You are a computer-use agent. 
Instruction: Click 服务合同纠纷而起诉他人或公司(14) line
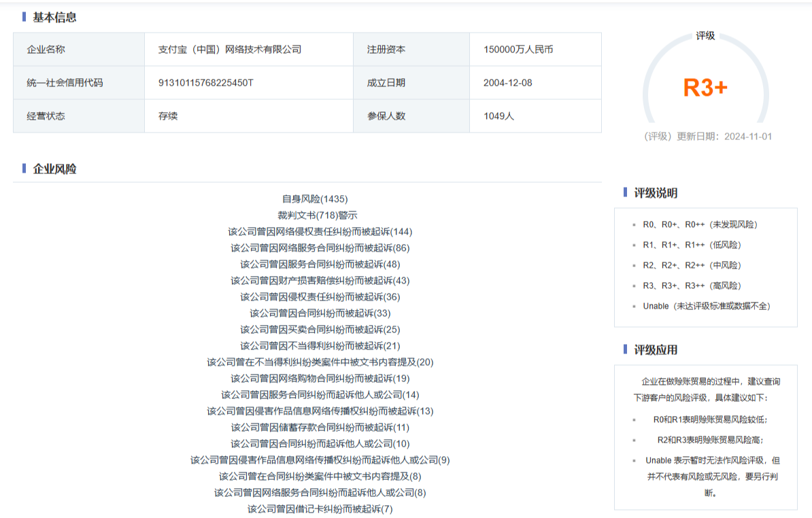coord(320,394)
